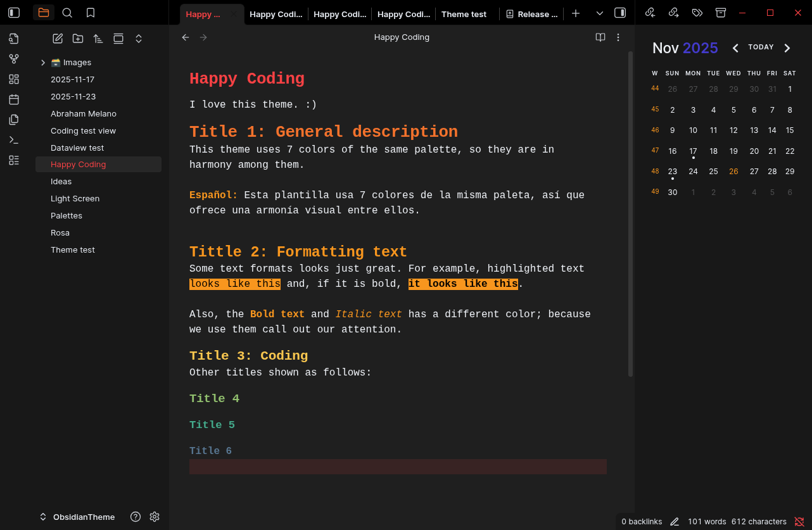Create a new note in file explorer

point(58,39)
